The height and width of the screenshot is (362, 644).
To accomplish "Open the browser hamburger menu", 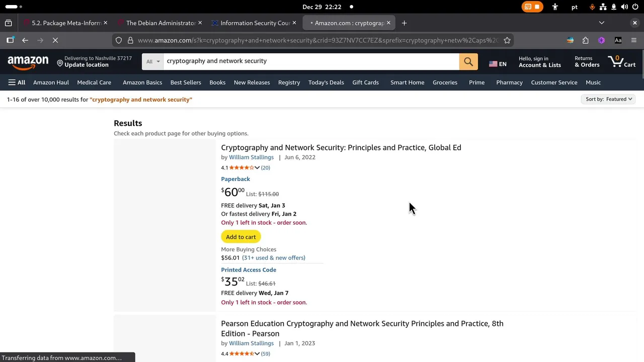I will pyautogui.click(x=634, y=40).
